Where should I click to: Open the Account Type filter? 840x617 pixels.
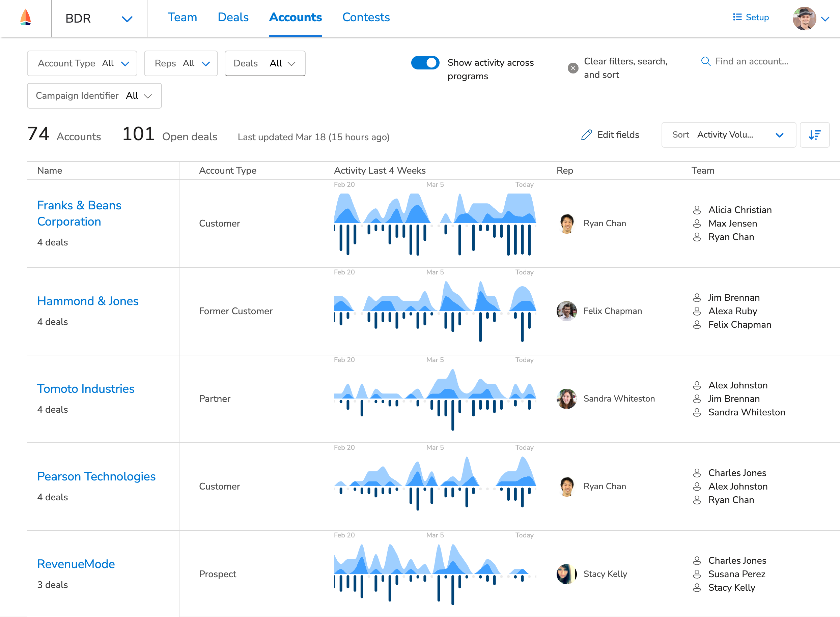click(82, 63)
